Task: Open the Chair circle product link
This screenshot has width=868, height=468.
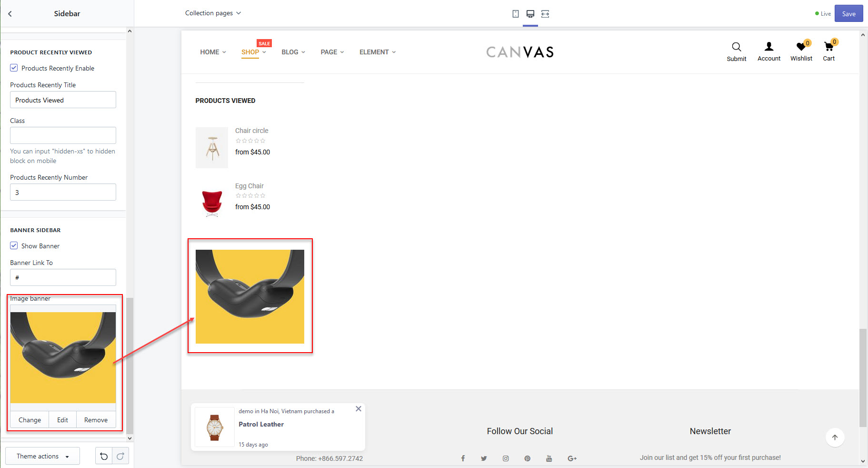Action: pos(251,131)
